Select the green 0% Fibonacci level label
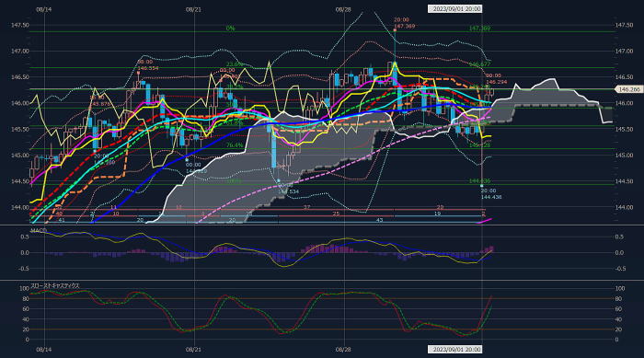The image size is (644, 358). click(x=230, y=28)
